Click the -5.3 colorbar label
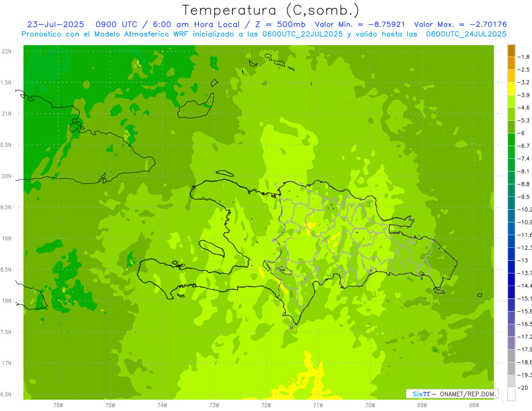Image resolution: width=532 pixels, height=411 pixels. coord(523,121)
